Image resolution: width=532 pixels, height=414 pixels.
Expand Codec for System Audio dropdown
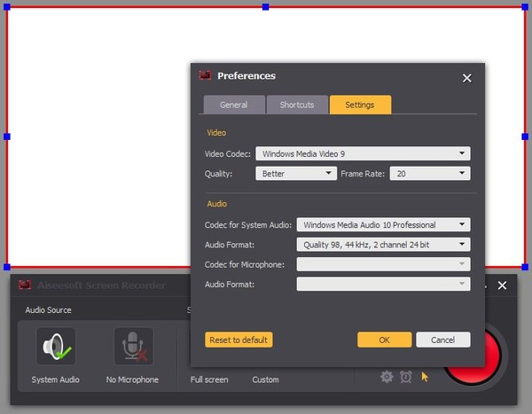383,224
